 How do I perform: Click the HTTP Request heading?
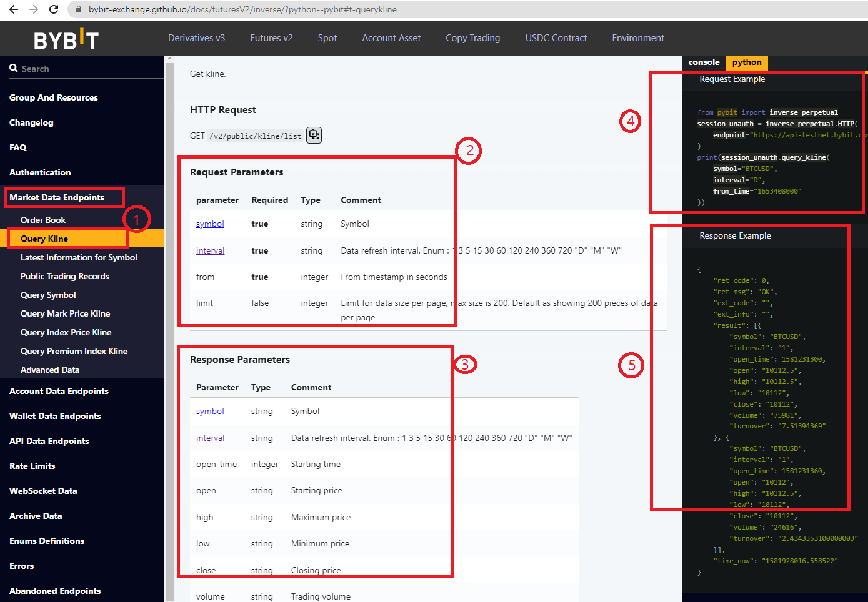point(223,110)
